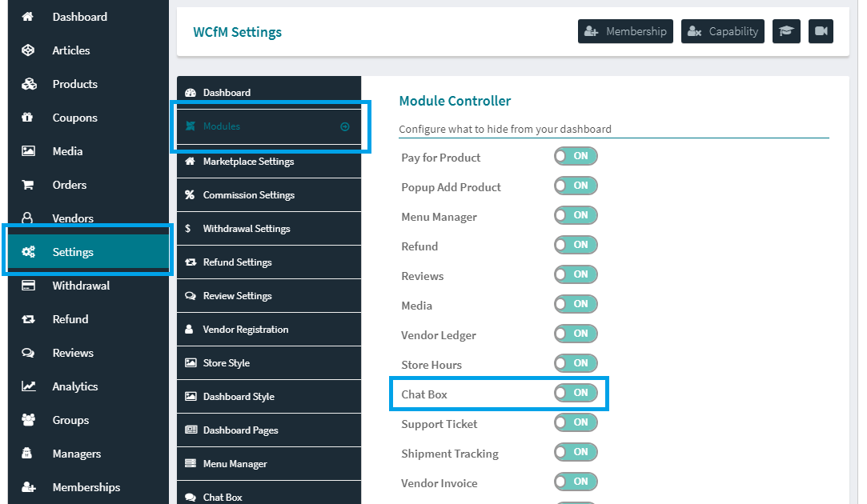This screenshot has height=504, width=867.
Task: Open the Commission Settings tab
Action: coord(248,195)
